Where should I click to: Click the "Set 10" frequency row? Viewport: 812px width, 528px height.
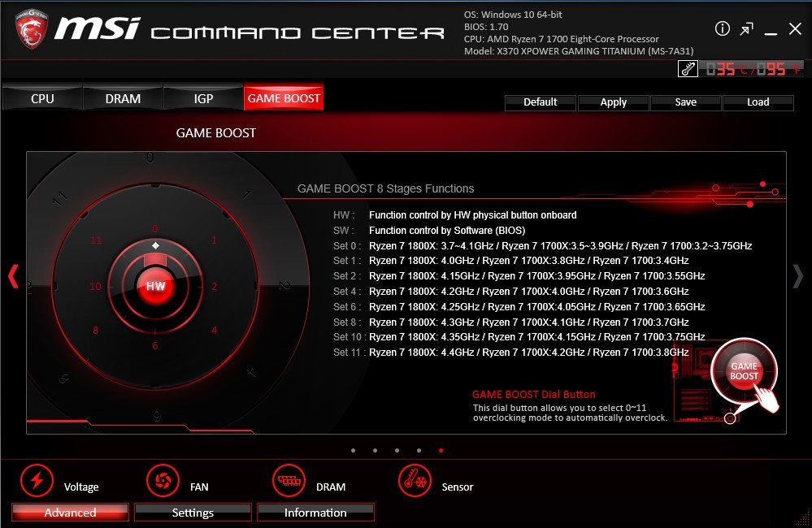tap(519, 337)
